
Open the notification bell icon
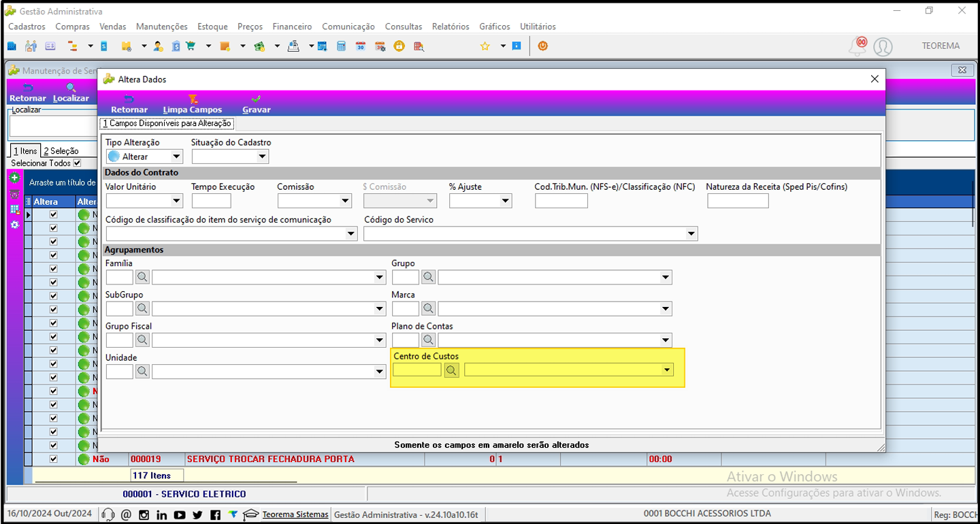pyautogui.click(x=857, y=46)
